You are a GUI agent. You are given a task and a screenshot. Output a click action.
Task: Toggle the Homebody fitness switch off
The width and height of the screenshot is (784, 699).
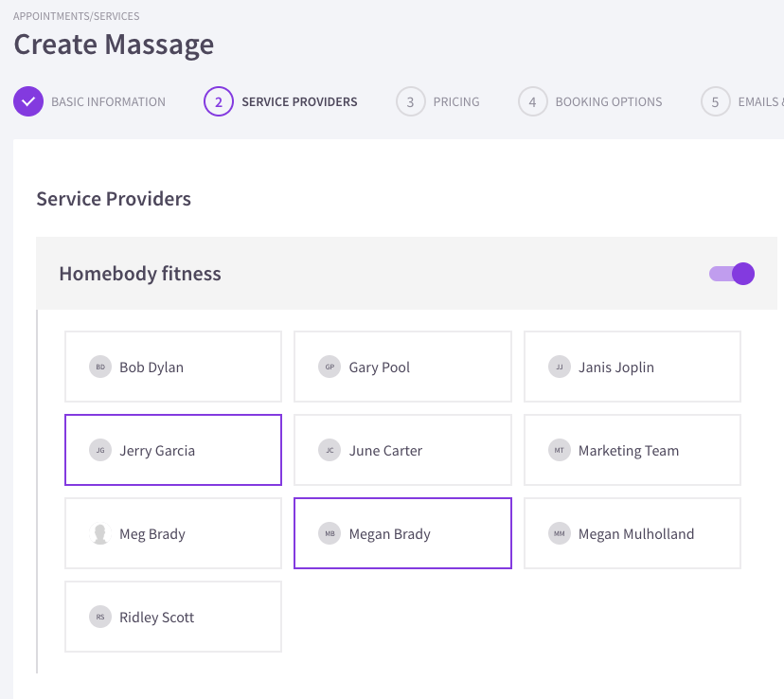[x=732, y=274]
